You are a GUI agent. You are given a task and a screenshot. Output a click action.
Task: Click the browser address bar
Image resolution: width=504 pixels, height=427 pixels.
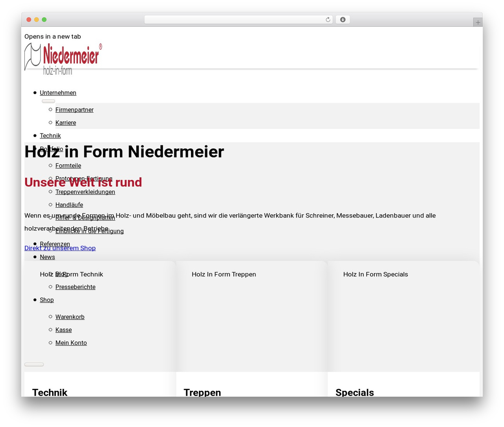(x=238, y=20)
